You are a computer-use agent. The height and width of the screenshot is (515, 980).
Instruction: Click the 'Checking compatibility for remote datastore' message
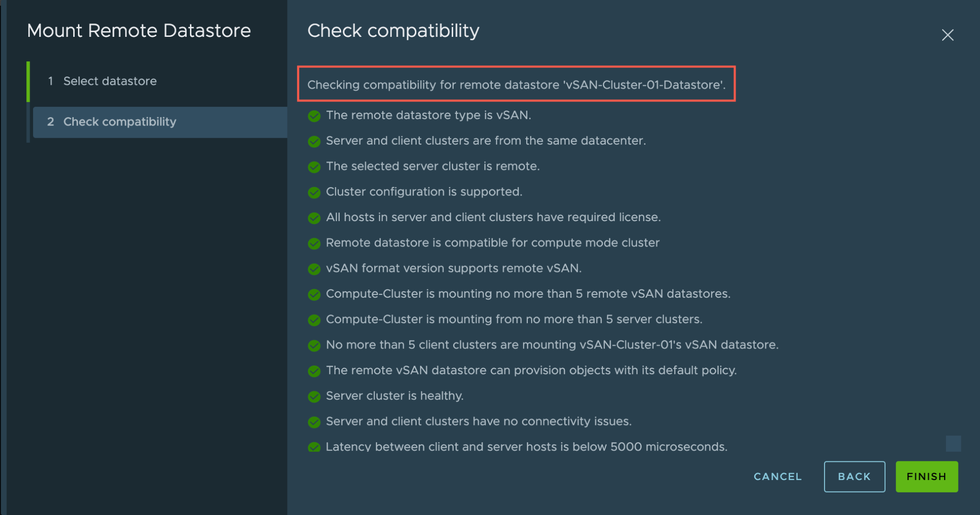pos(516,85)
